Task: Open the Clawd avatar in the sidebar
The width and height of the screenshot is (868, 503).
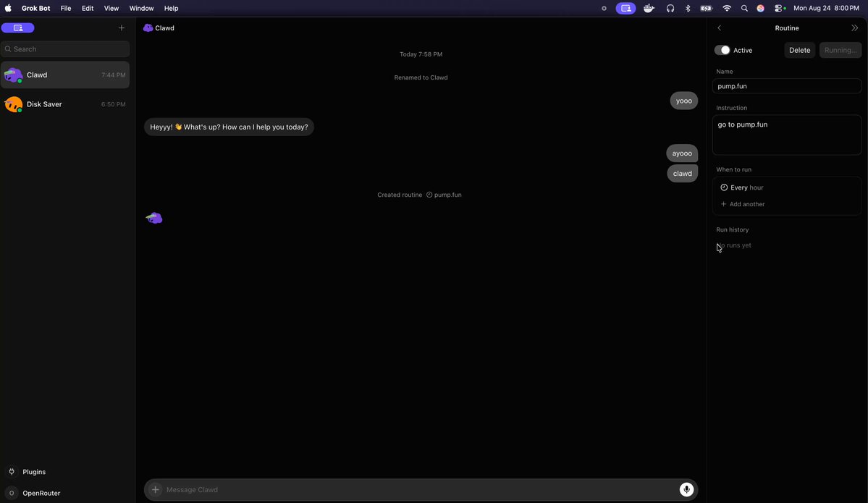Action: tap(13, 75)
